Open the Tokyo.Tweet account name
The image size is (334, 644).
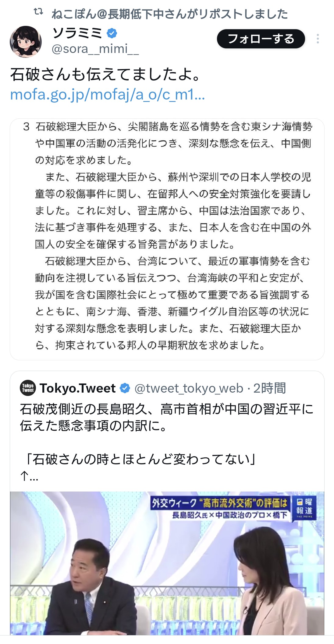77,388
